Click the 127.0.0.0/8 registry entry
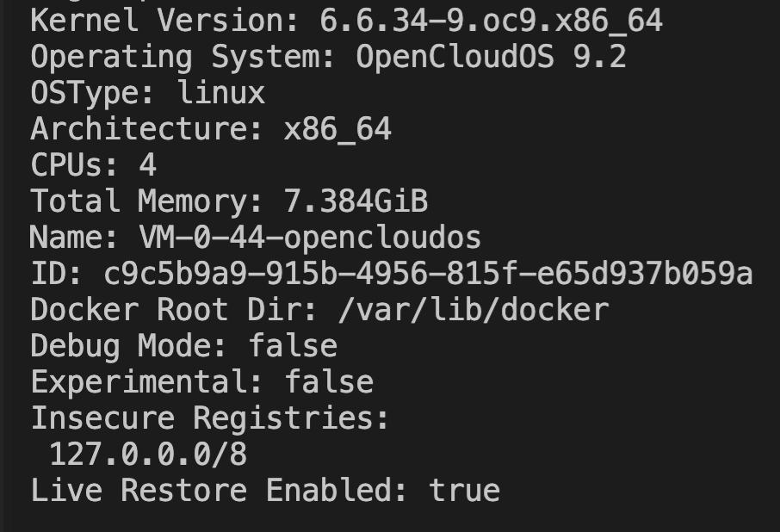Viewport: 780px width, 532px height. (147, 455)
